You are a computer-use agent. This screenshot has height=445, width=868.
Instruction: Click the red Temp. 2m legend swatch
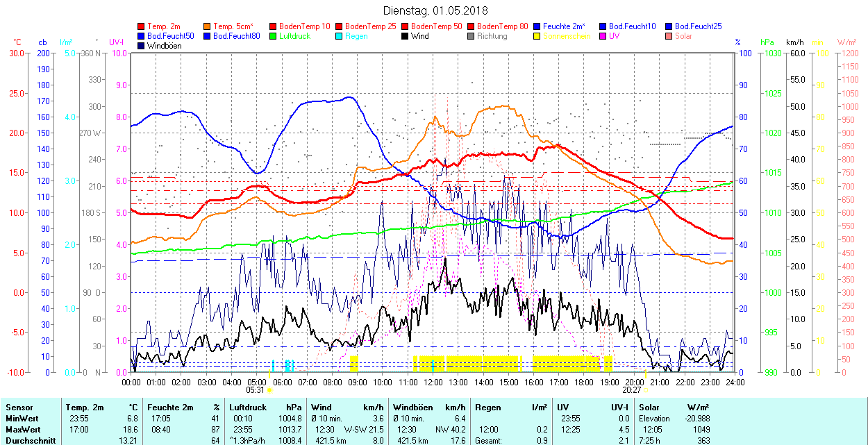(142, 26)
